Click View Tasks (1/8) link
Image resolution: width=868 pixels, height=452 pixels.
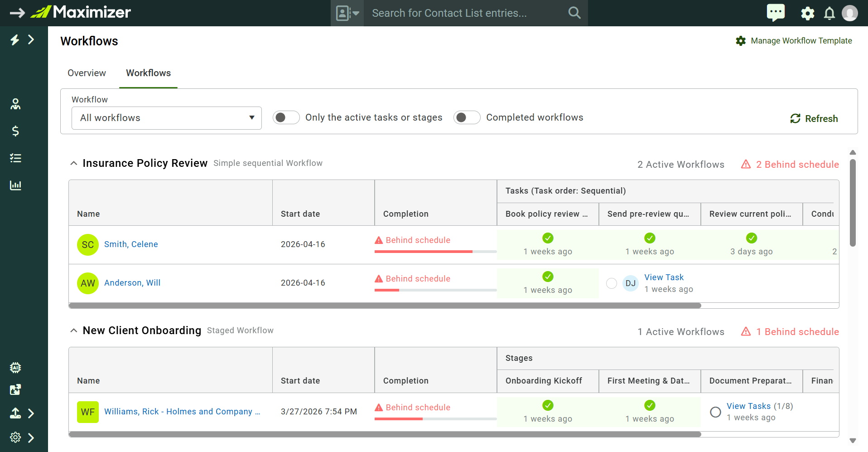tap(760, 406)
